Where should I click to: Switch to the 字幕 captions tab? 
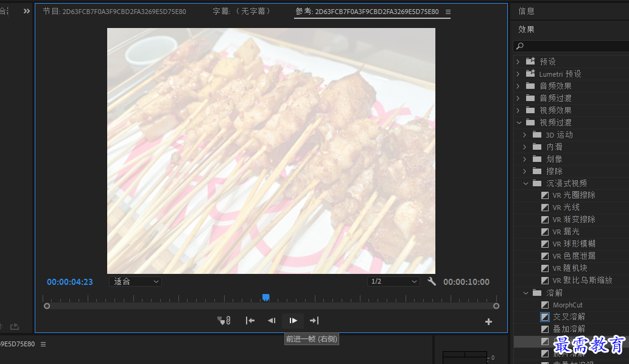pyautogui.click(x=242, y=12)
